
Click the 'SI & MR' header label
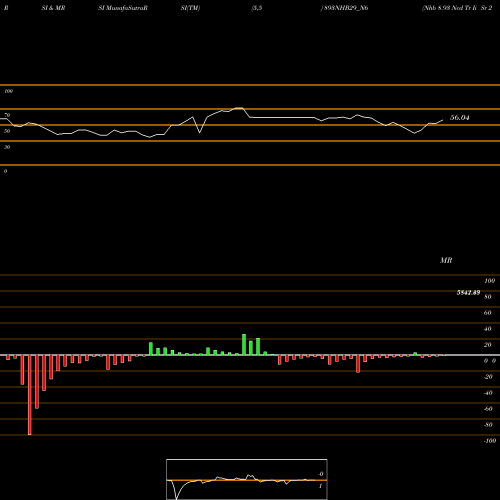53,8
